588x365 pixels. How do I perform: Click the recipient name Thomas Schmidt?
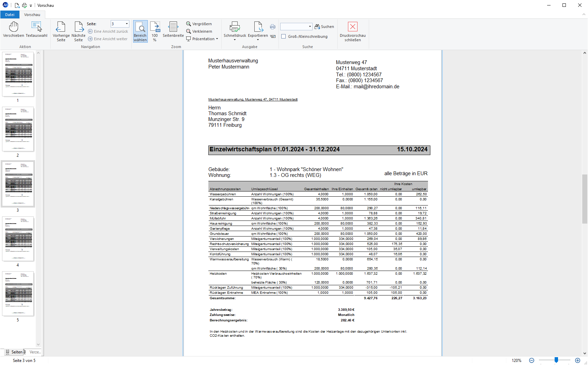point(227,113)
